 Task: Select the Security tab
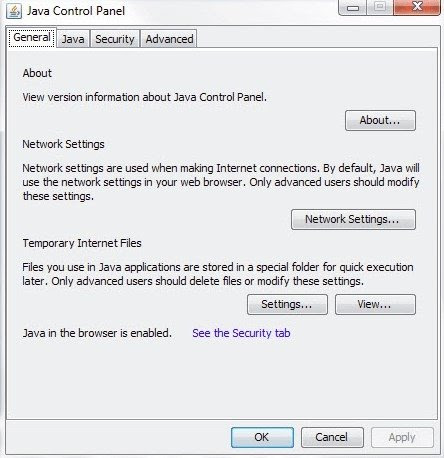115,39
